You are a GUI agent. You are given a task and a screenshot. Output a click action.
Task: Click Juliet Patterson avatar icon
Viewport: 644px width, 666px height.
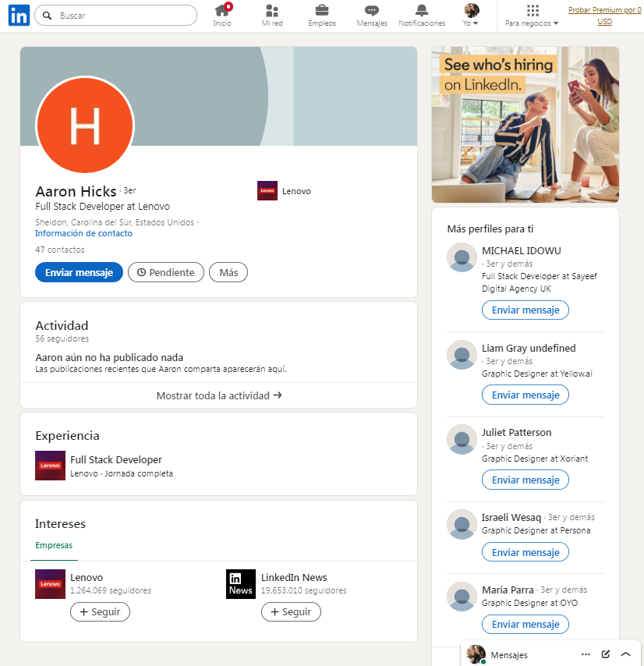pos(462,439)
